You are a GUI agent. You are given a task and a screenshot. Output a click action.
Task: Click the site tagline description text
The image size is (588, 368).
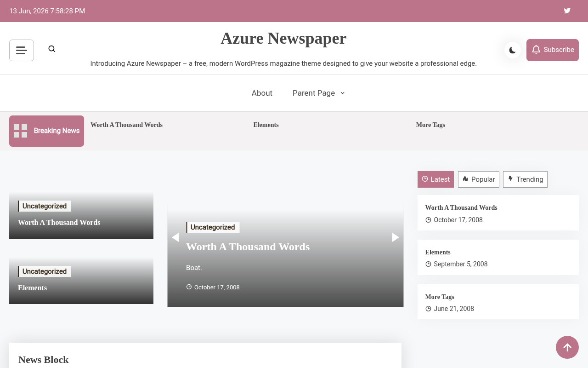tap(283, 63)
